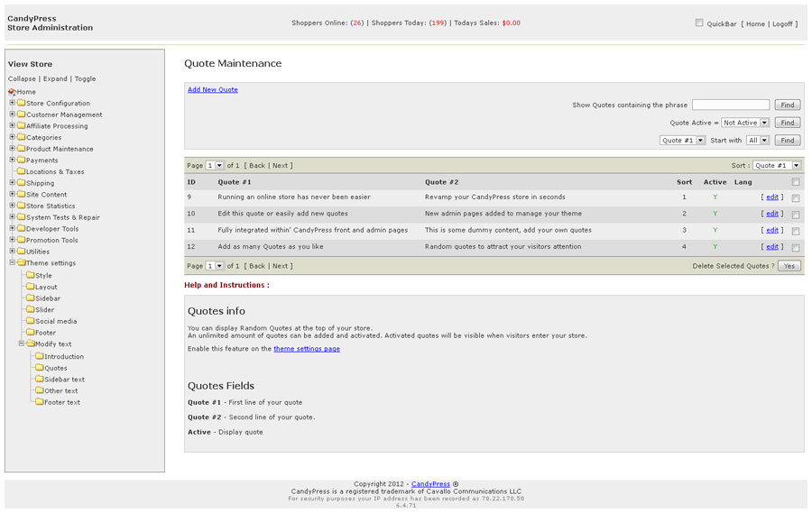Click the Customer Management folder icon
The height and width of the screenshot is (513, 812).
pyautogui.click(x=22, y=114)
